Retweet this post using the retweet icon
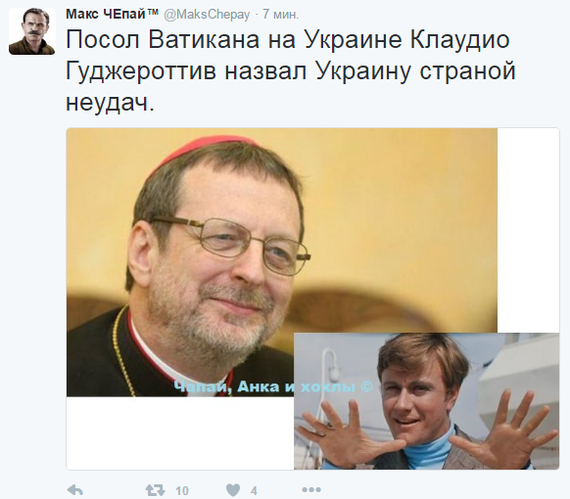 click(155, 490)
